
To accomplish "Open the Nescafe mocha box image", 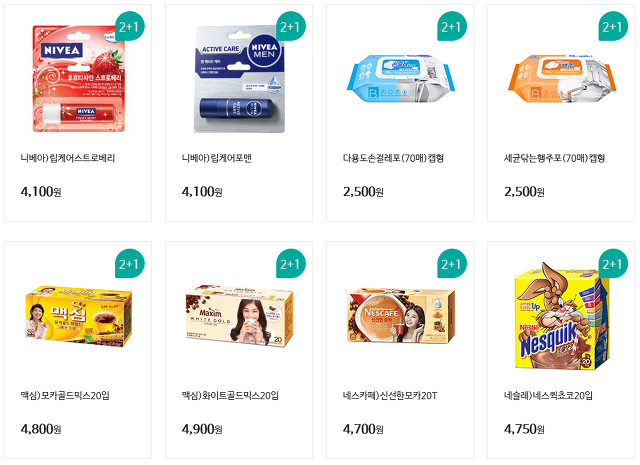I will click(400, 316).
